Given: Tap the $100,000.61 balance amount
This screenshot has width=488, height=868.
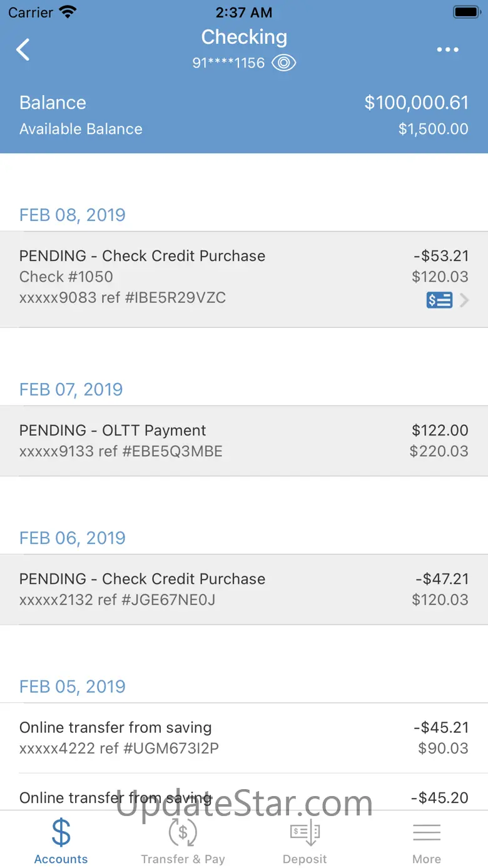Looking at the screenshot, I should tap(416, 103).
